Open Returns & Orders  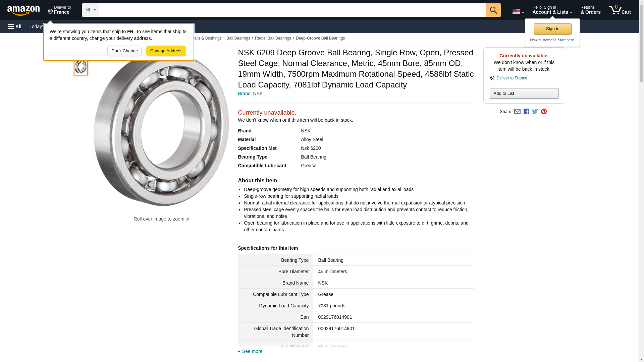[x=590, y=10]
